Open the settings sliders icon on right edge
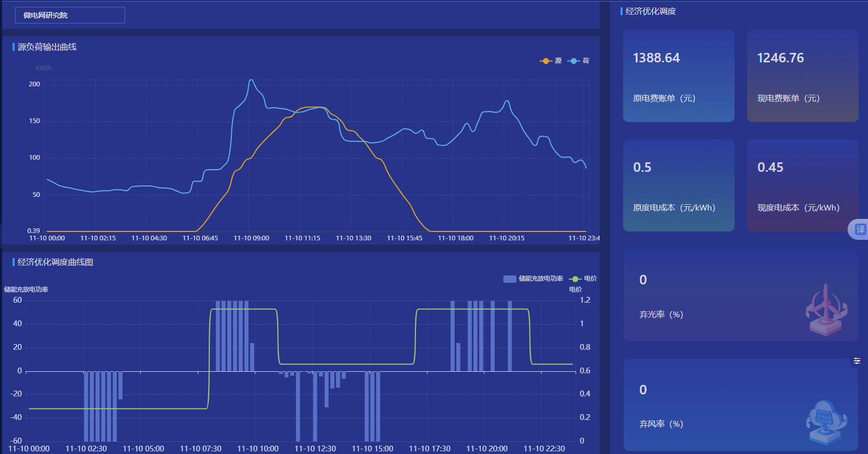 857,361
